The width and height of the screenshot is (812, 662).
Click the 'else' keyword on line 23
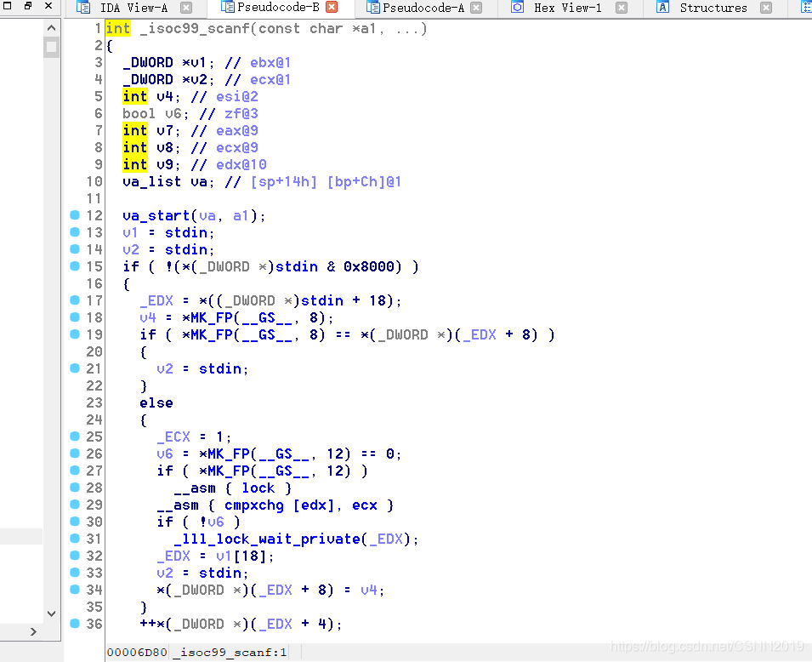[156, 402]
